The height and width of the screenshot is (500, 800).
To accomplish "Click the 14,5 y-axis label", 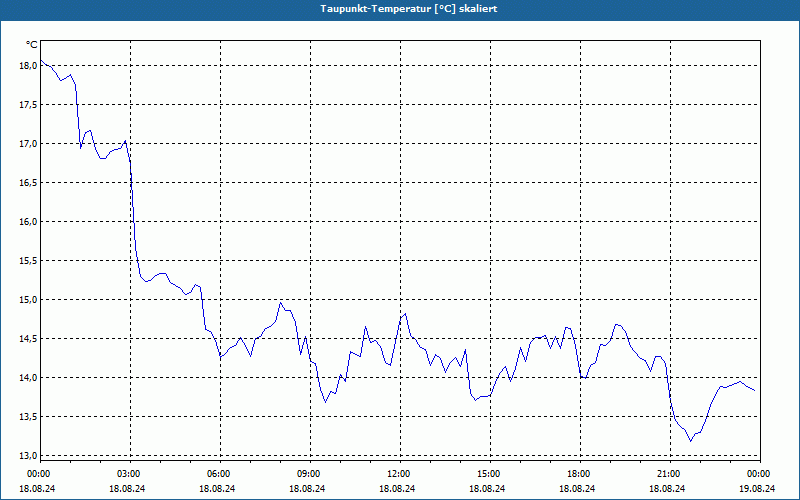I will 29,339.
